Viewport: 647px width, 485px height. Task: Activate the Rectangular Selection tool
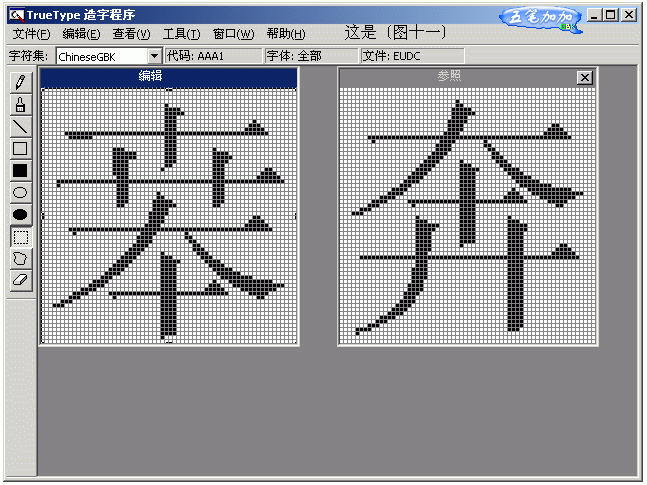(20, 237)
